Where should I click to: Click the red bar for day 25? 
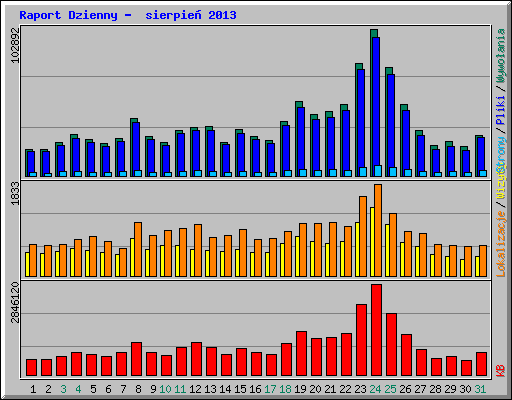tap(391, 345)
